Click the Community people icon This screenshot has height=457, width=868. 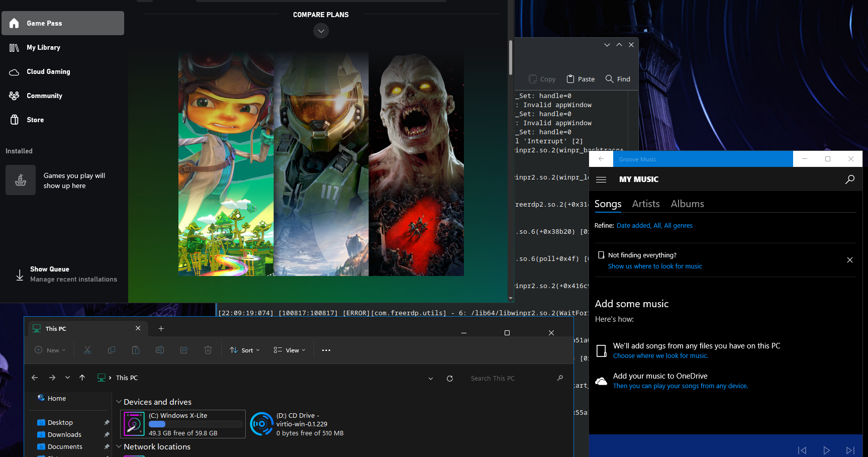pyautogui.click(x=14, y=96)
